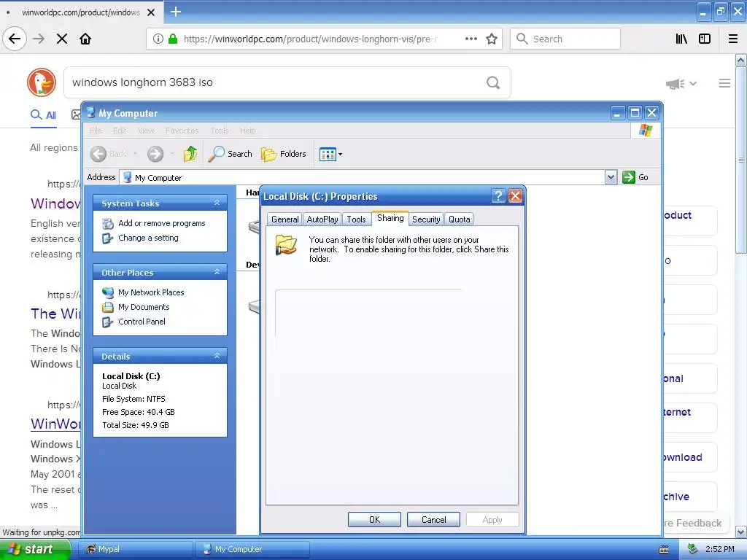The image size is (747, 560).
Task: Go back in the Mypal browser
Action: coord(15,39)
